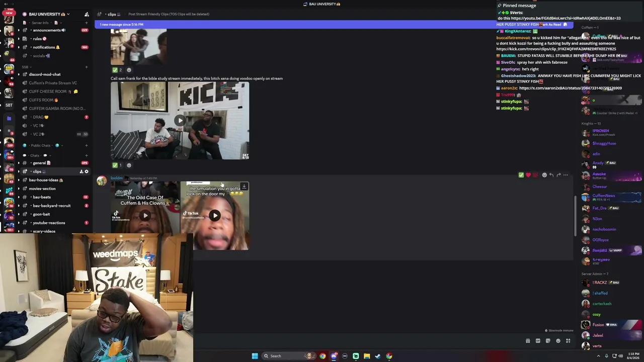The image size is (644, 362).
Task: Add a channel to Server Info category
Action: [x=87, y=23]
